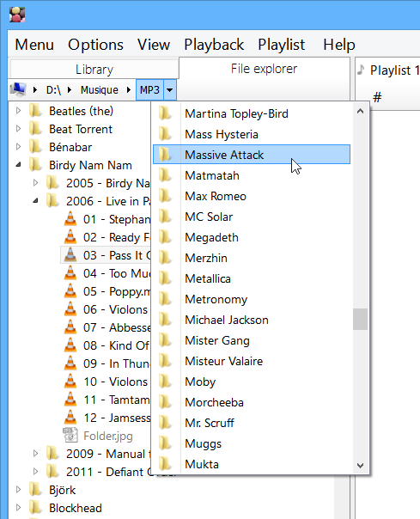420x519 pixels.
Task: Expand the 2005 - Birdy Nam Nam album
Action: click(36, 183)
